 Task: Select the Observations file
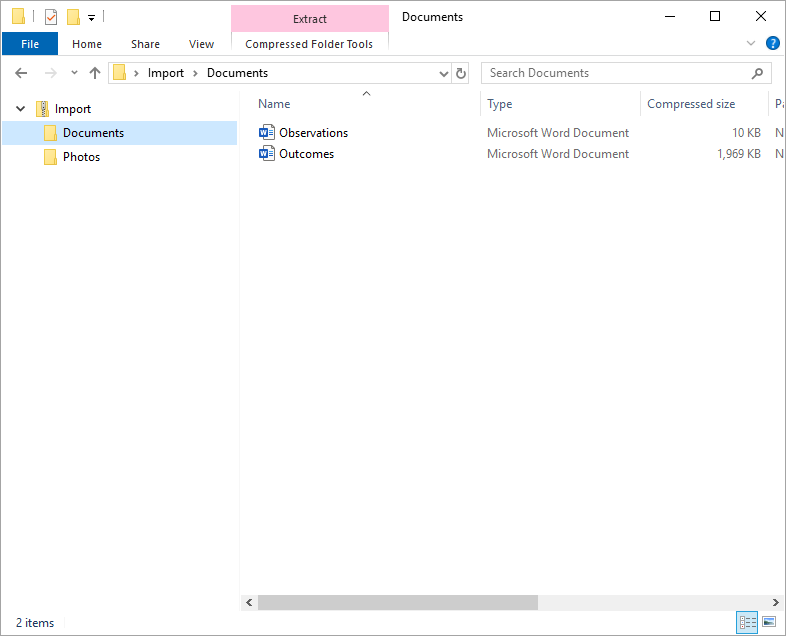pyautogui.click(x=313, y=133)
